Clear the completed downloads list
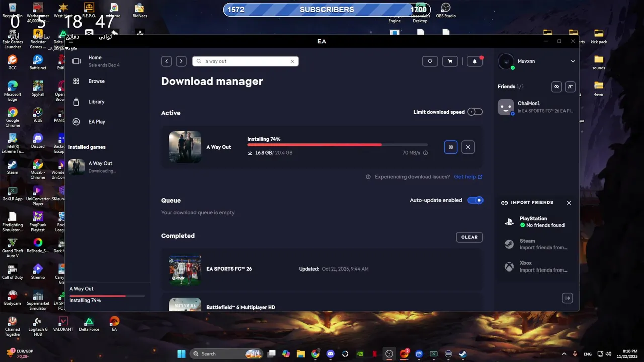 click(469, 237)
